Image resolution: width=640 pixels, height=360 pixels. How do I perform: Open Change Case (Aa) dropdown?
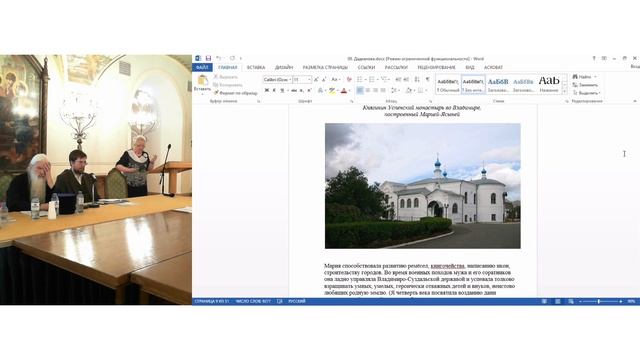(x=336, y=80)
